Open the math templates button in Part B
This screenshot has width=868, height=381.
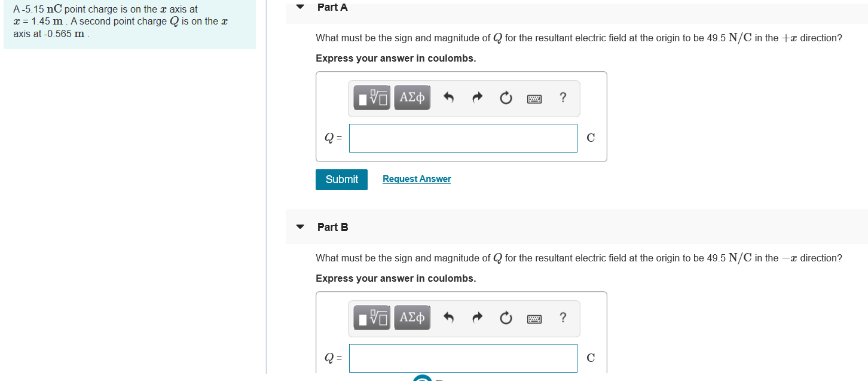[372, 318]
